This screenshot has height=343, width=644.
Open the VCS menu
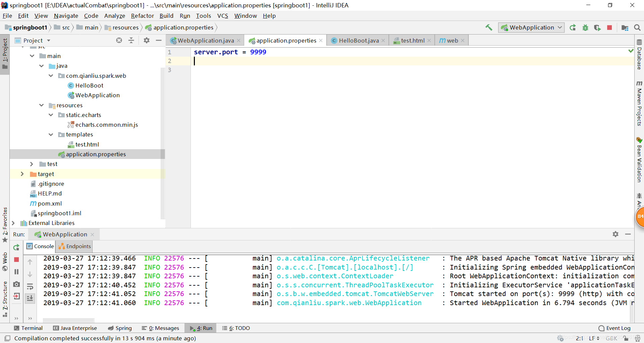click(x=223, y=16)
